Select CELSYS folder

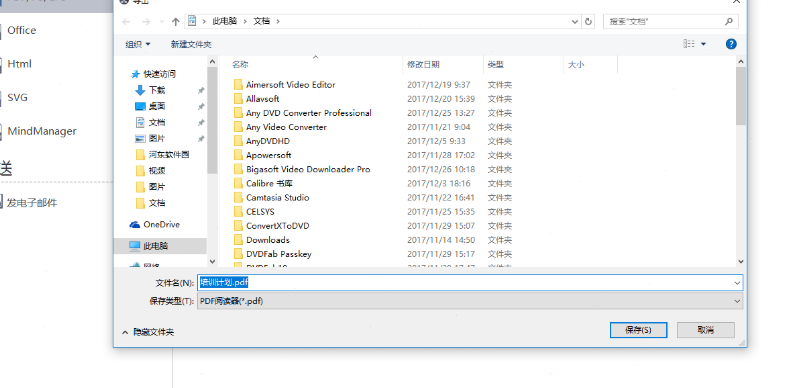coord(260,211)
